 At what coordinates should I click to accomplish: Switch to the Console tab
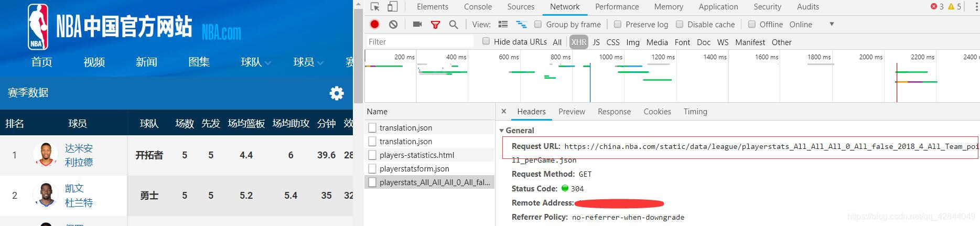pos(478,7)
